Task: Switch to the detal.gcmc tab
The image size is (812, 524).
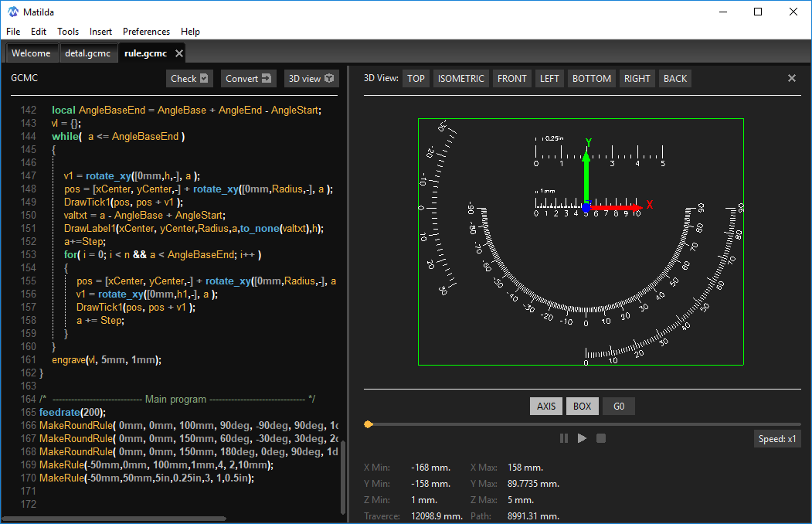Action: pos(87,53)
